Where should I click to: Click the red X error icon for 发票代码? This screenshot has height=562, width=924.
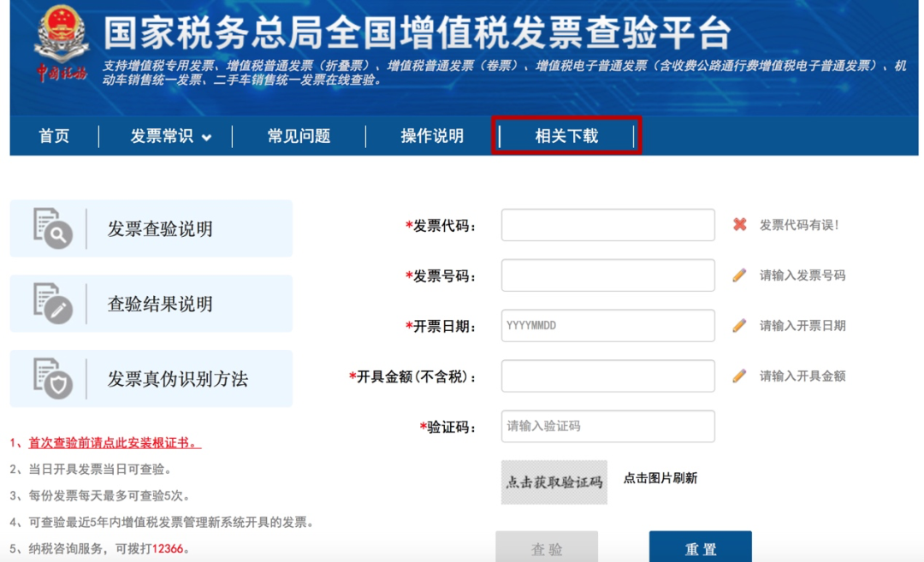[x=739, y=224]
